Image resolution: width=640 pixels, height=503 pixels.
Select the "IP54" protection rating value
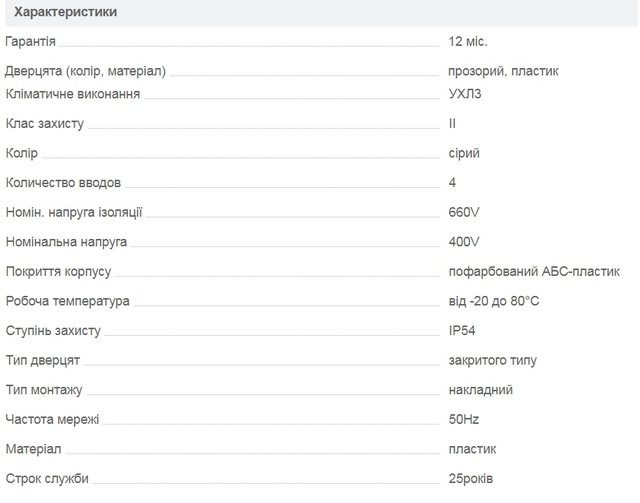point(464,330)
